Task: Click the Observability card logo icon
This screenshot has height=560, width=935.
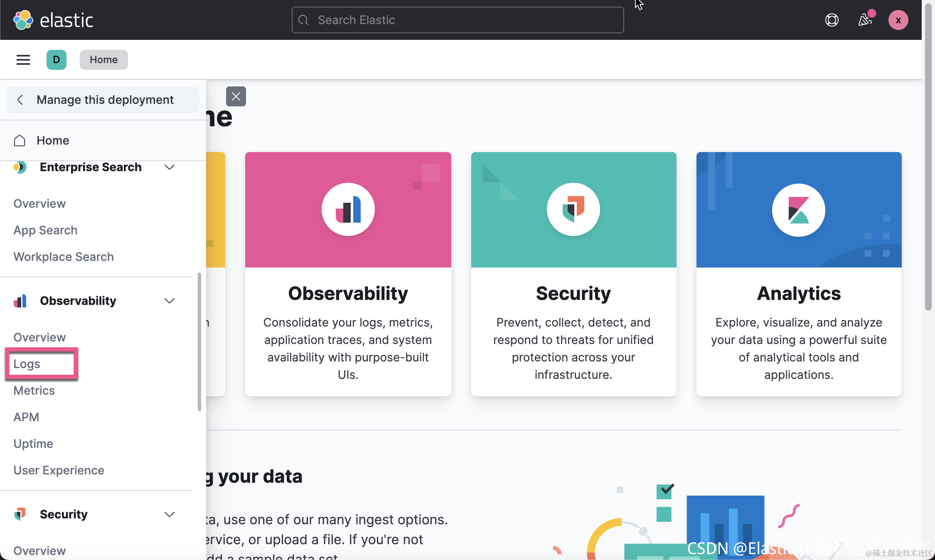Action: pos(348,209)
